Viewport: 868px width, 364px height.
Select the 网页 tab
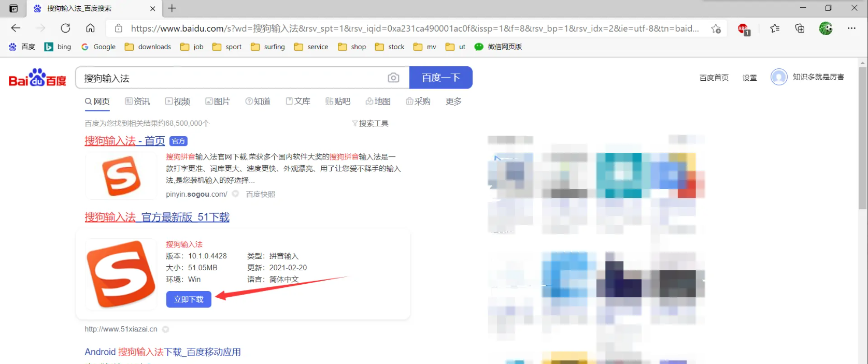coord(97,101)
